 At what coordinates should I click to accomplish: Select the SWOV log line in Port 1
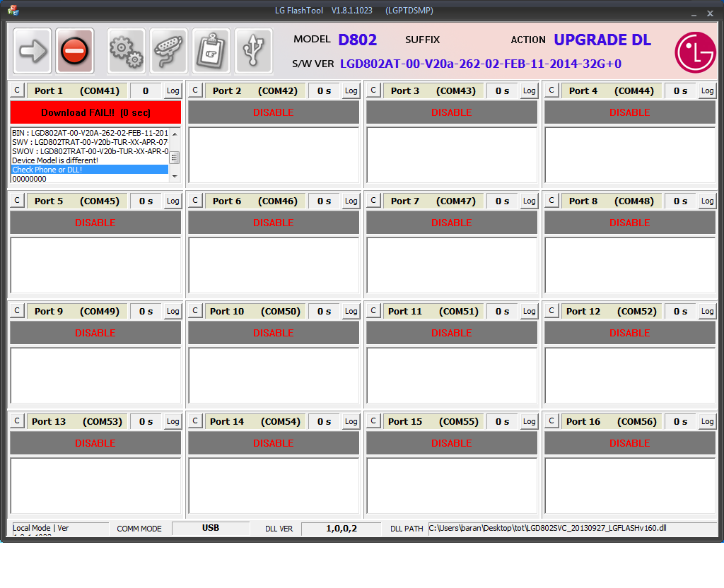click(90, 151)
